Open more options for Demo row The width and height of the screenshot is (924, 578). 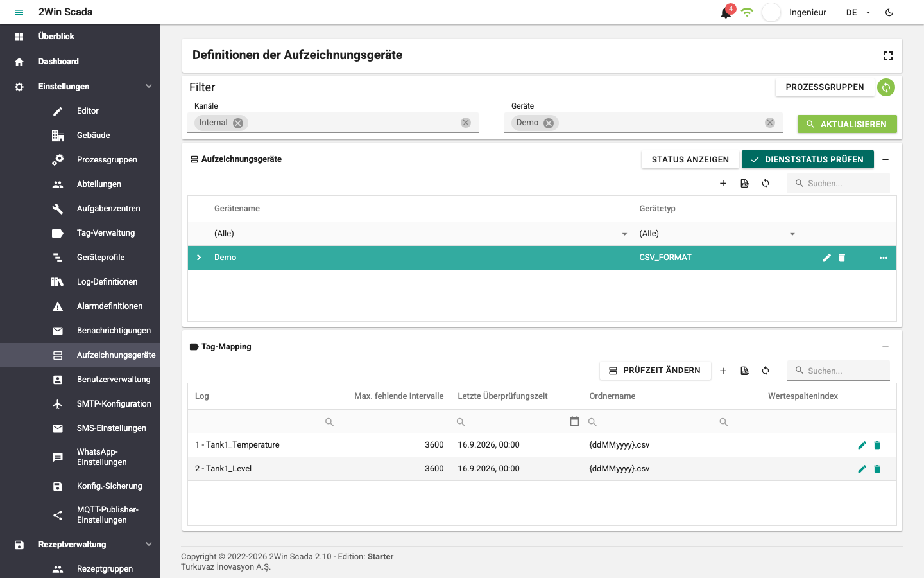coord(884,258)
